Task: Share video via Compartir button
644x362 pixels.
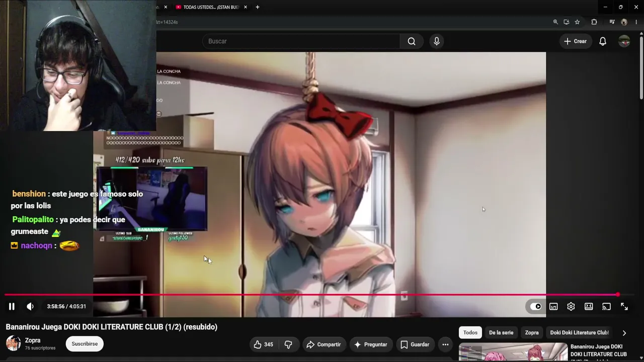Action: [x=324, y=344]
